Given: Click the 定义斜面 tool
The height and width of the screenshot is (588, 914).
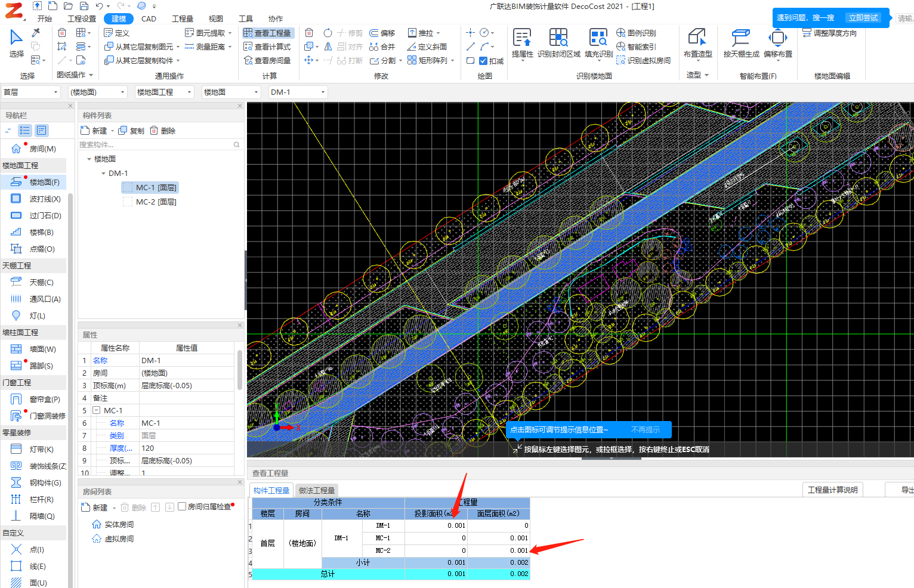Looking at the screenshot, I should [427, 47].
